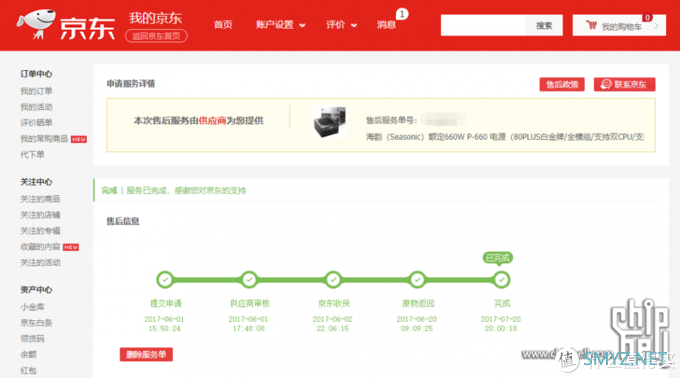The height and width of the screenshot is (378, 680).
Task: Click the 搜索 button
Action: (x=544, y=26)
